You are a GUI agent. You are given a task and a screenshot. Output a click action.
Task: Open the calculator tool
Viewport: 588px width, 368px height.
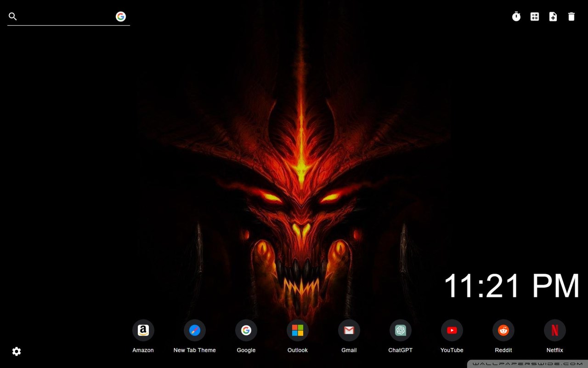[535, 17]
